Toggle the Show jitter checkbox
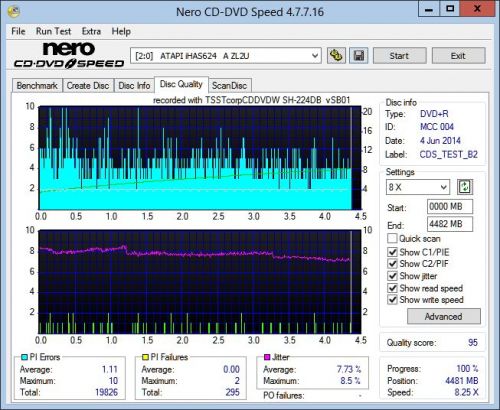 (392, 276)
